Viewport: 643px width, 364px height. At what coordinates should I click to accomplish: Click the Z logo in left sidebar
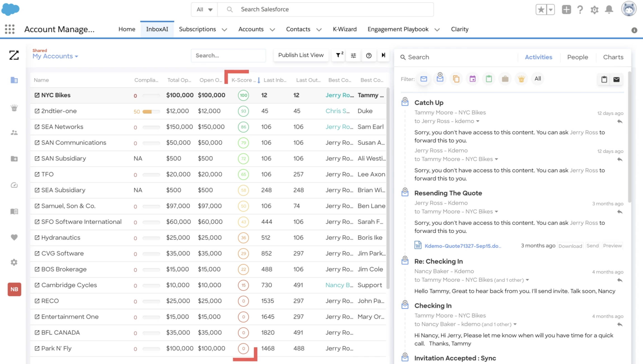(14, 55)
